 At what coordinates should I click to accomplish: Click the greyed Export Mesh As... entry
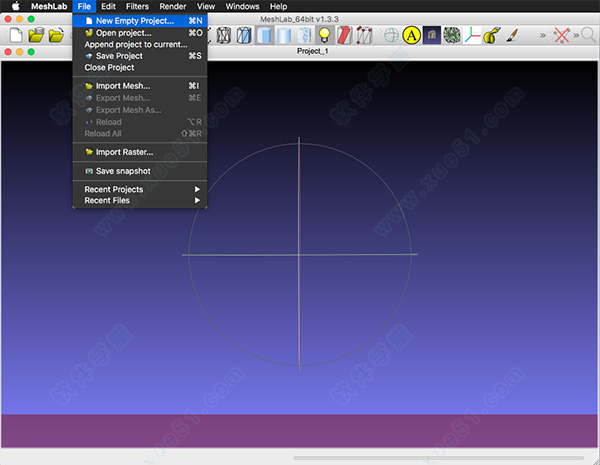[140, 110]
